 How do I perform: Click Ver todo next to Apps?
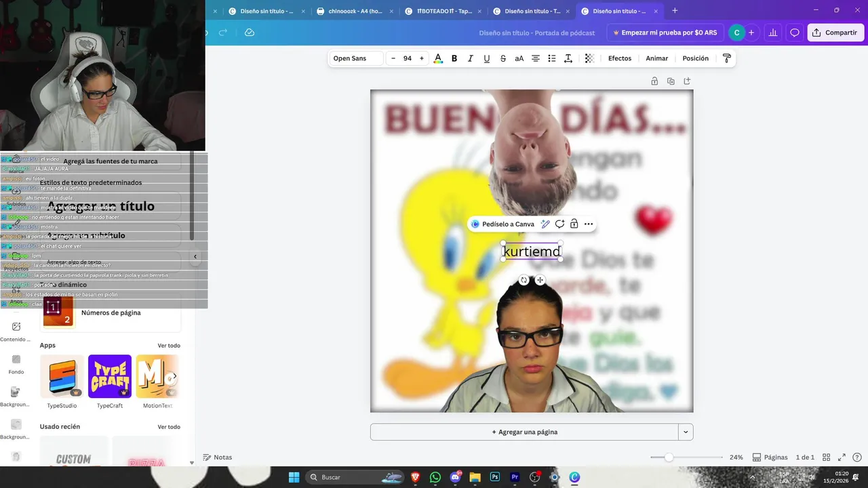[x=169, y=346]
